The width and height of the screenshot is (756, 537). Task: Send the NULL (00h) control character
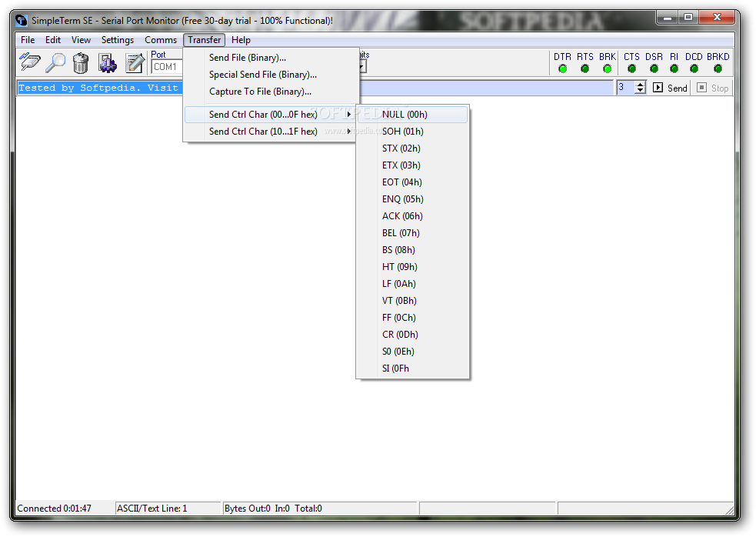point(413,115)
